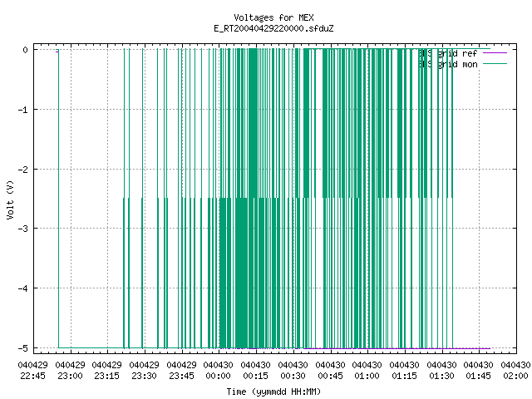This screenshot has width=532, height=399.
Task: Click the x-axis time label '01:15'
Action: click(x=404, y=376)
